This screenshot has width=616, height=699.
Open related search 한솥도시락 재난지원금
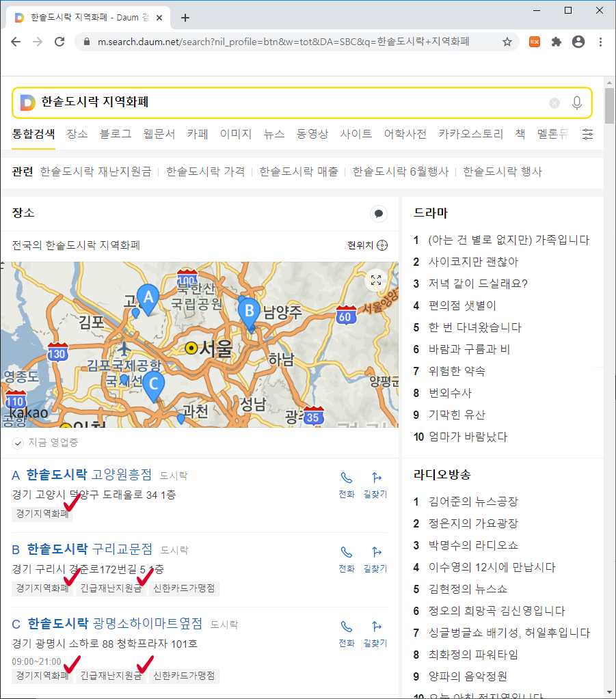pos(96,172)
